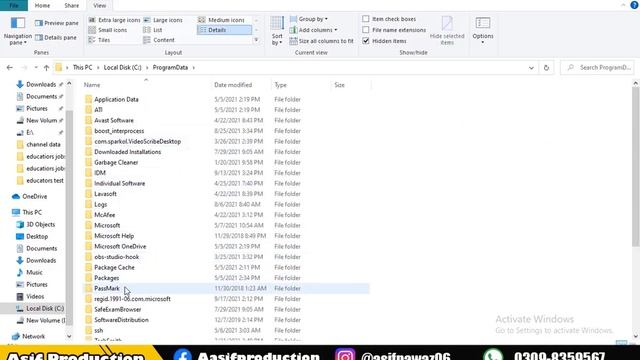The height and width of the screenshot is (360, 640).
Task: Open the Group by dropdown
Action: coord(309,19)
